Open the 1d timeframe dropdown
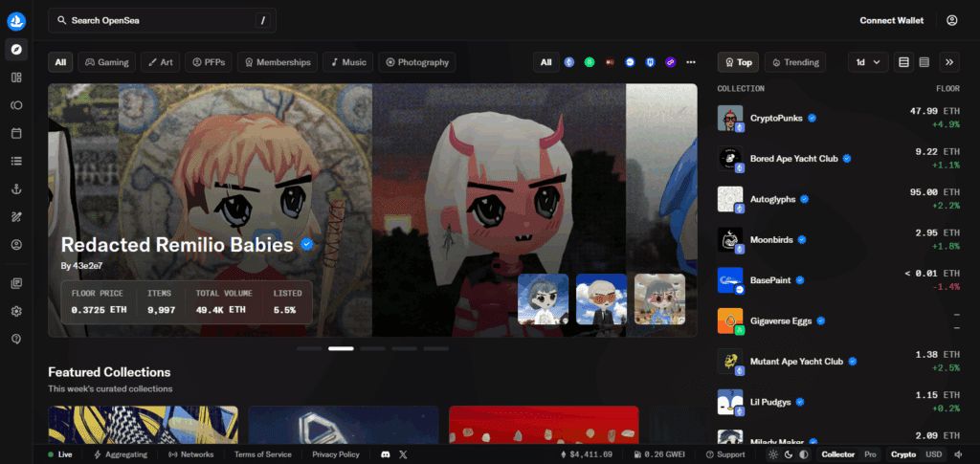The height and width of the screenshot is (464, 980). click(867, 62)
